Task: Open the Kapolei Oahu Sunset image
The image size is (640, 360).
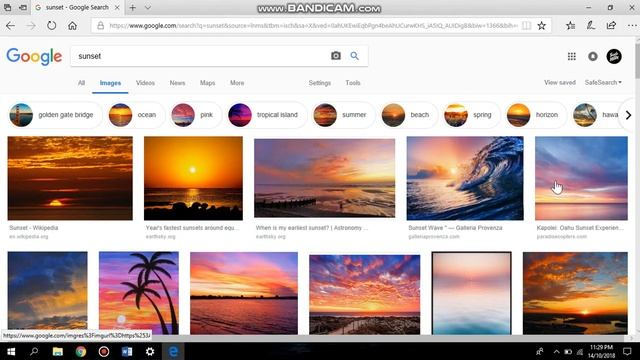Action: click(581, 178)
